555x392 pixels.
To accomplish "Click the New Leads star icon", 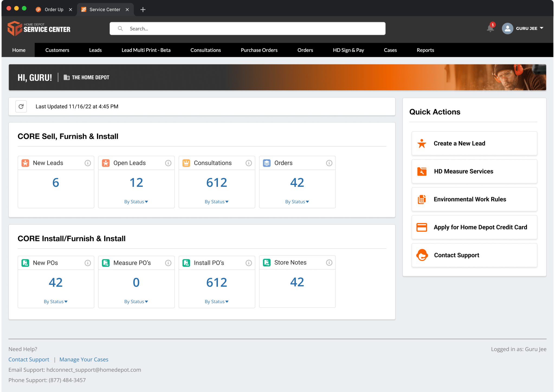I will click(25, 163).
